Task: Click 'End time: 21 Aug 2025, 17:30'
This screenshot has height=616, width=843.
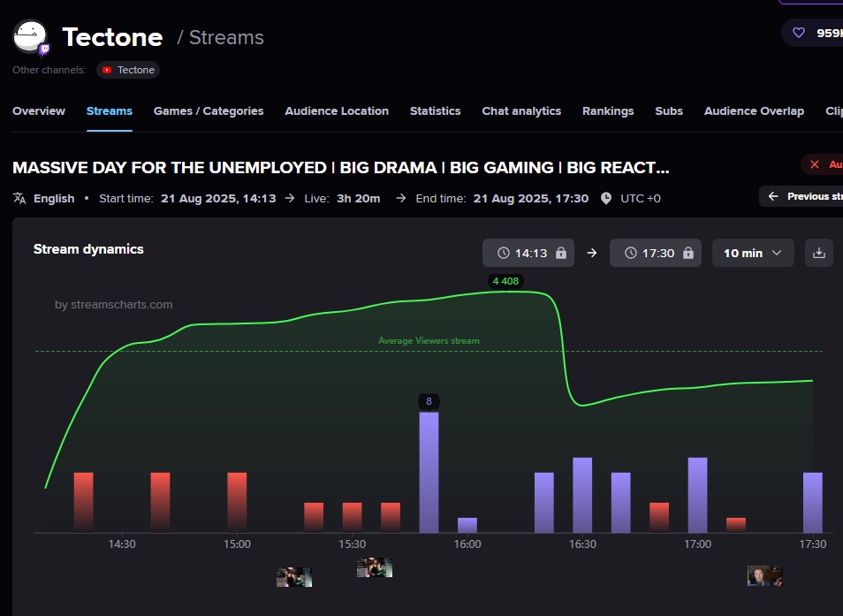Action: point(502,198)
